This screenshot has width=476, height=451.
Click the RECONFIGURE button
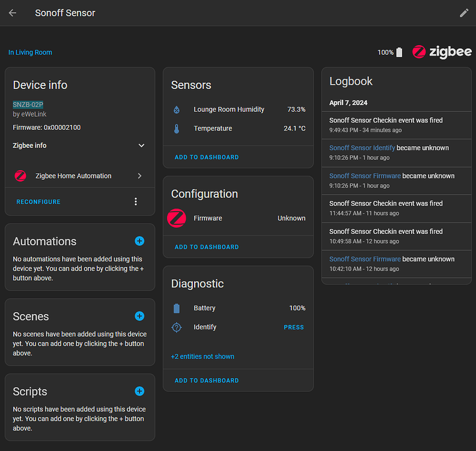point(38,202)
